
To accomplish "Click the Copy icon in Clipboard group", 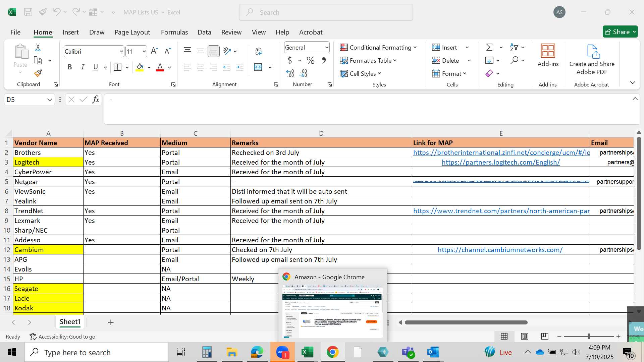I will click(x=38, y=61).
